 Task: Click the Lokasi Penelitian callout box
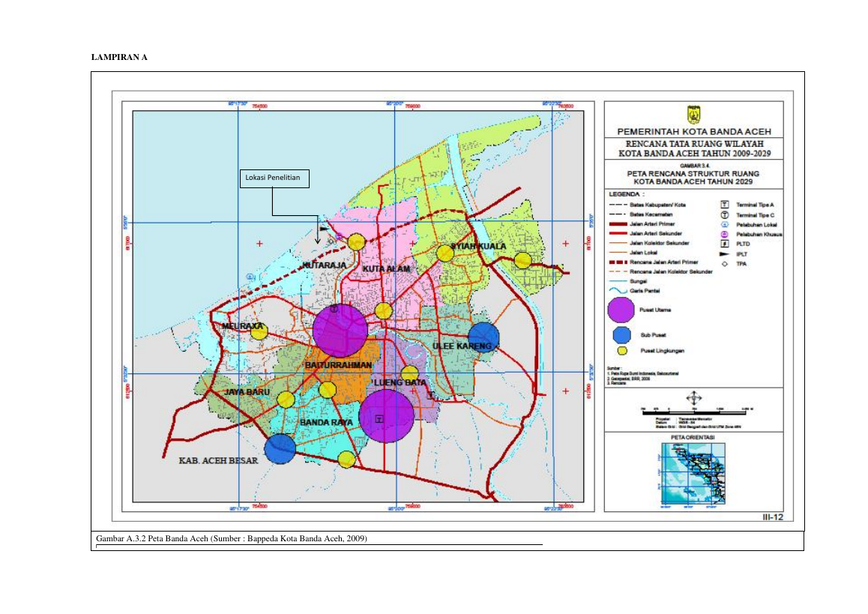[x=274, y=178]
